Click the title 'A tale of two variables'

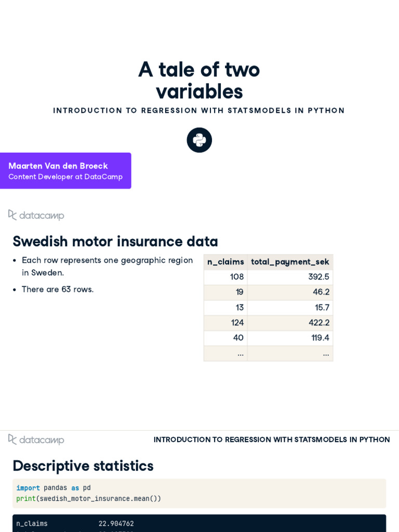[x=199, y=81]
